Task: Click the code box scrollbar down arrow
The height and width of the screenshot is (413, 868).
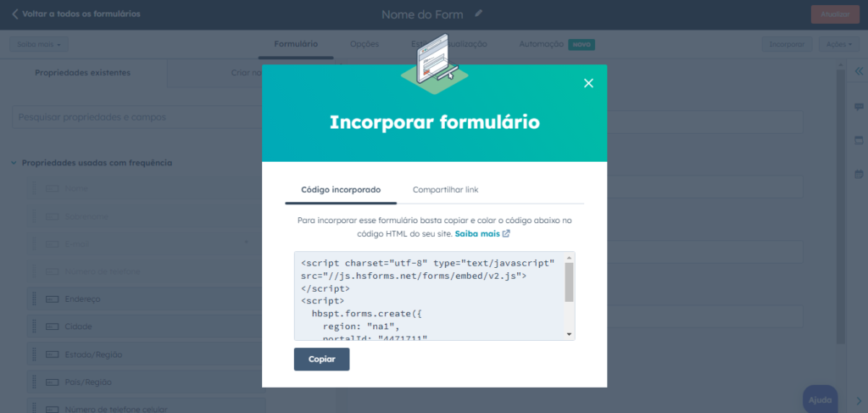Action: (x=569, y=334)
